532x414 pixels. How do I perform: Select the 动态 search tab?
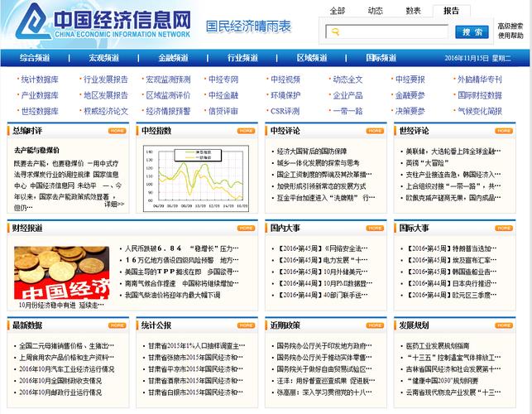[x=376, y=11]
